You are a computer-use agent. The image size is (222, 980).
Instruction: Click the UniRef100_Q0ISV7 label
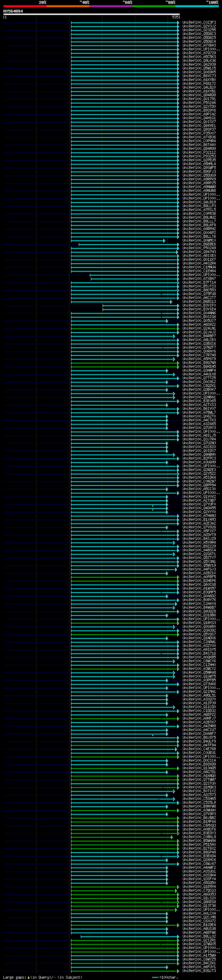(x=199, y=122)
